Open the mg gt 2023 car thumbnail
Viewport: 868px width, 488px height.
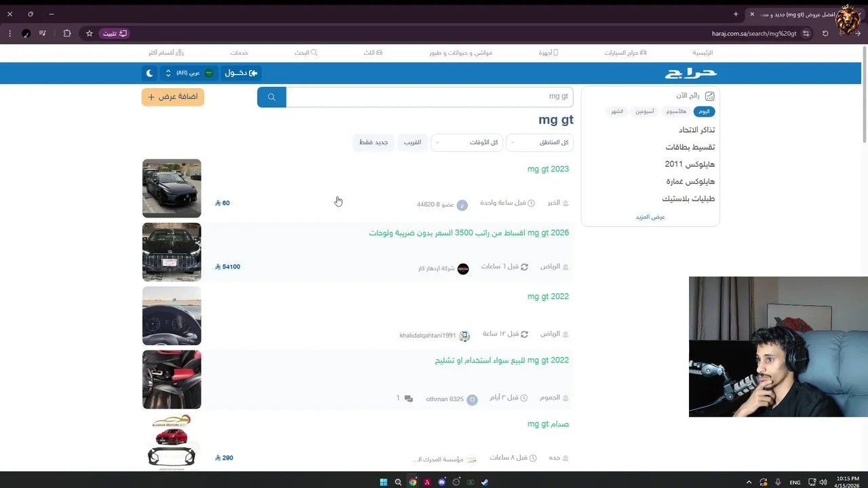pos(172,188)
